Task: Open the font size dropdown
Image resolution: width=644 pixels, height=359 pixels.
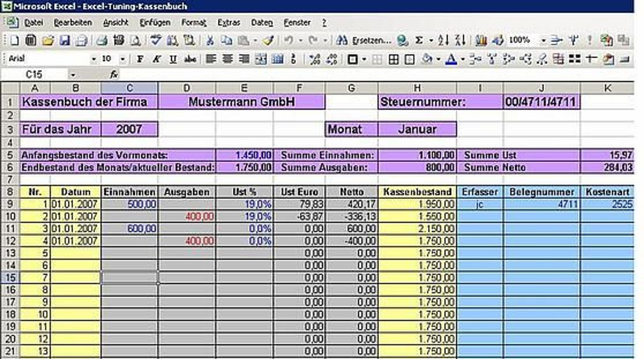Action: pos(123,59)
